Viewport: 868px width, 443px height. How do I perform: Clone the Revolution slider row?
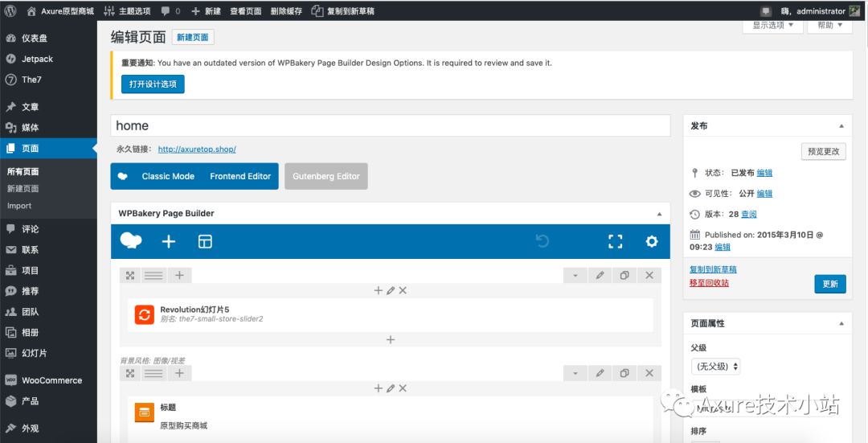click(624, 275)
